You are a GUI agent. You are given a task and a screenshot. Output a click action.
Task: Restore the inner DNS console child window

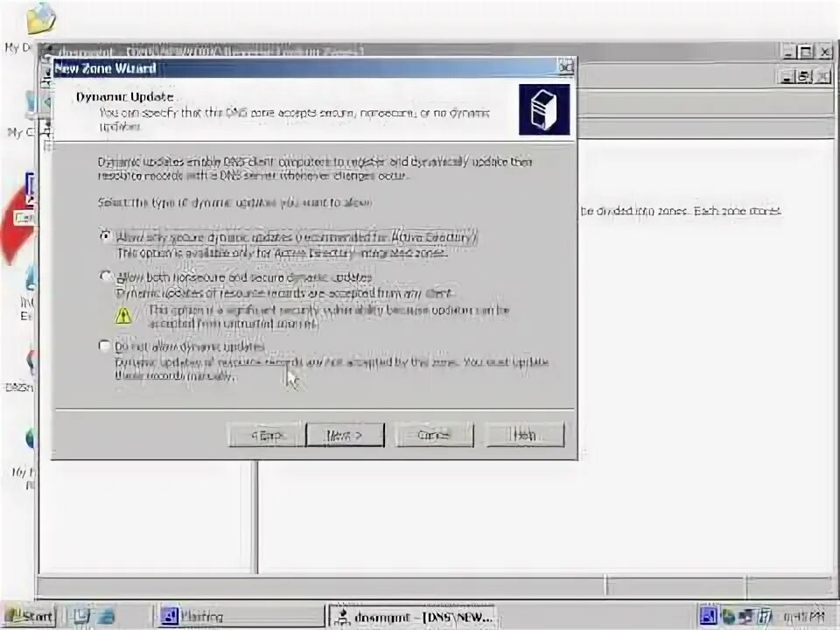(804, 77)
